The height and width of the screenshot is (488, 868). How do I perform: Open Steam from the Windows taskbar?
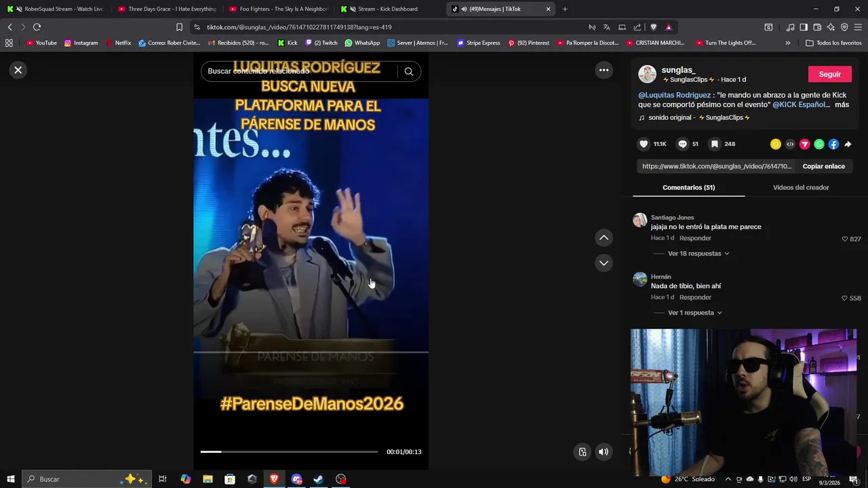pos(318,479)
